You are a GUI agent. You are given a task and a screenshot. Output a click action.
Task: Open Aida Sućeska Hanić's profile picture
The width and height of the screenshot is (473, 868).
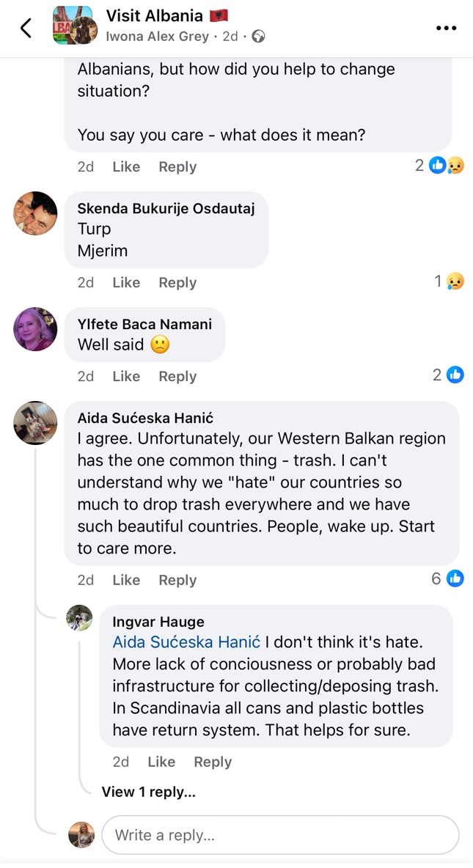point(35,423)
